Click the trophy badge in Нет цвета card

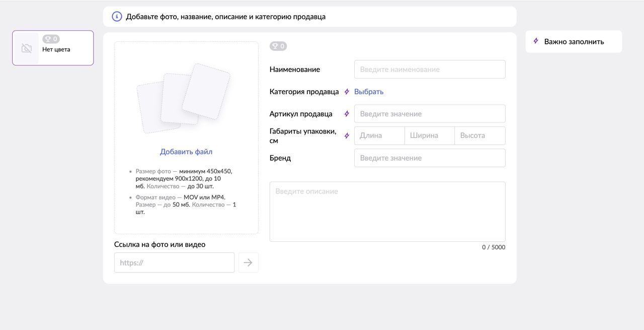point(51,39)
